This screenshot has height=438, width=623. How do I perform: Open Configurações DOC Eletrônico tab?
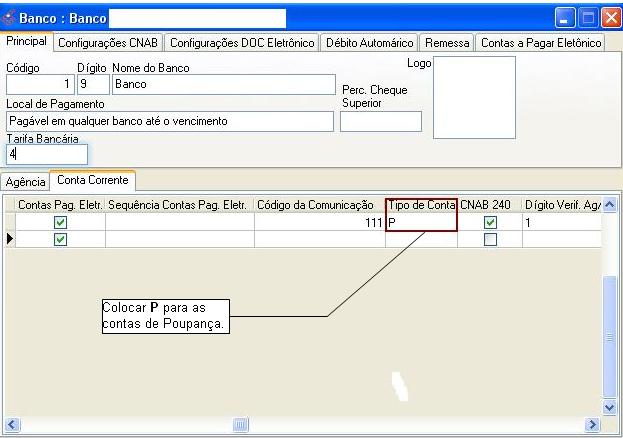click(241, 43)
